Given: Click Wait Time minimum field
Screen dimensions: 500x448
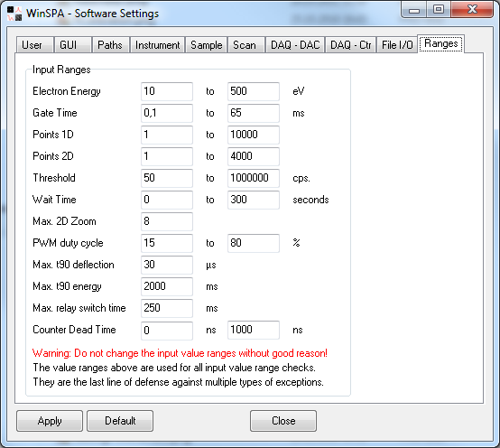Looking at the screenshot, I should (x=167, y=200).
